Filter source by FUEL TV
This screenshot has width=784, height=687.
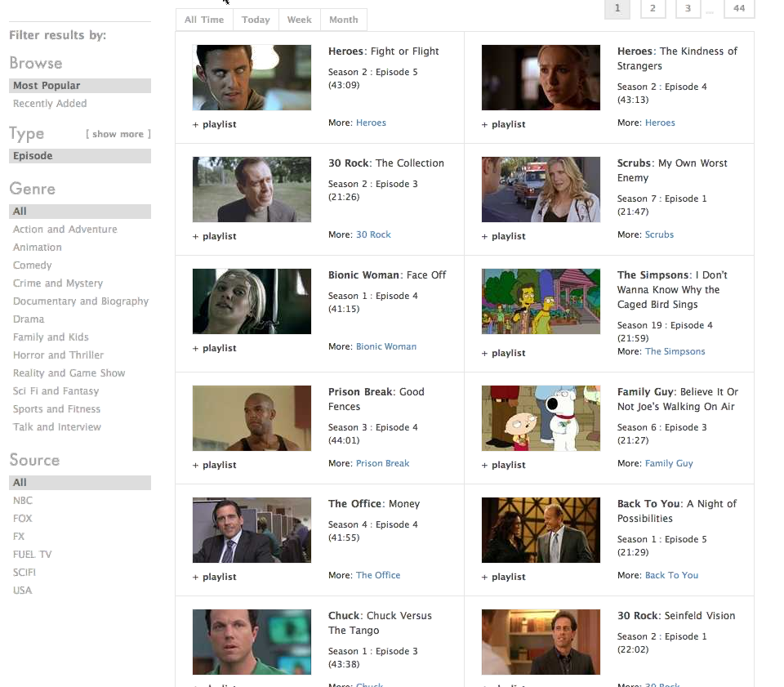pyautogui.click(x=33, y=555)
